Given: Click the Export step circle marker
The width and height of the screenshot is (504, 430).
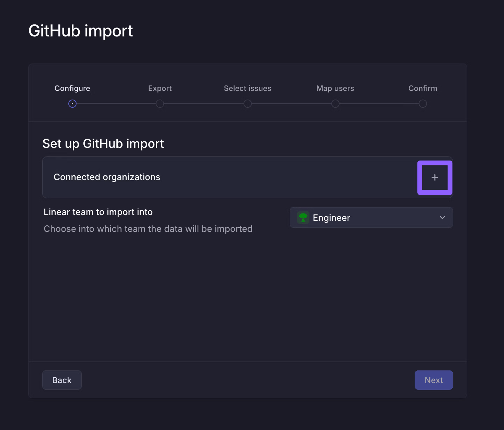Looking at the screenshot, I should [x=160, y=104].
